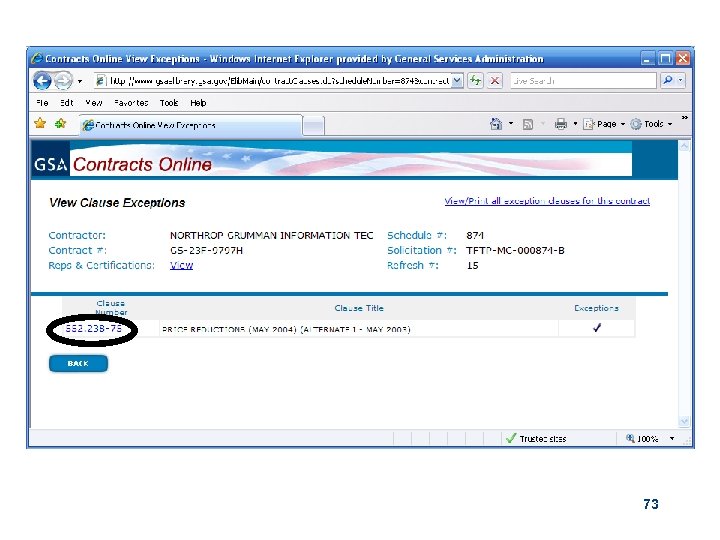Click the search magnifier button
The width and height of the screenshot is (720, 540).
[668, 80]
